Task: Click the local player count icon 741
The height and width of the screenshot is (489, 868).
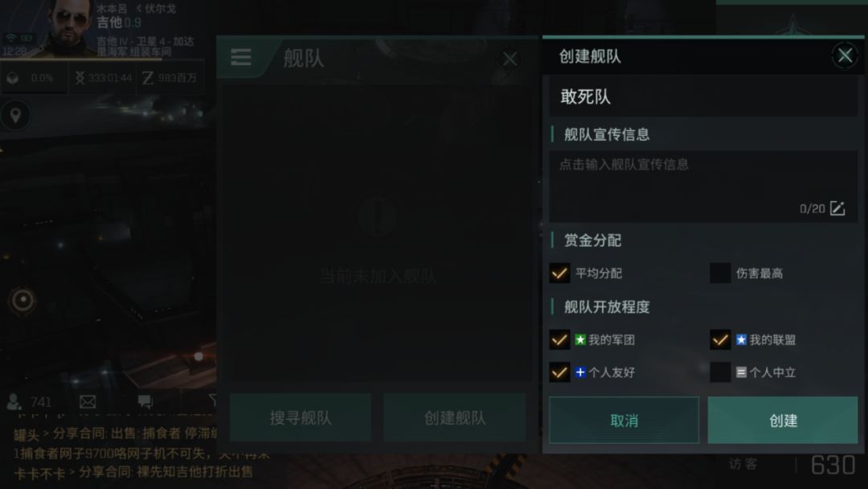Action: coord(14,401)
